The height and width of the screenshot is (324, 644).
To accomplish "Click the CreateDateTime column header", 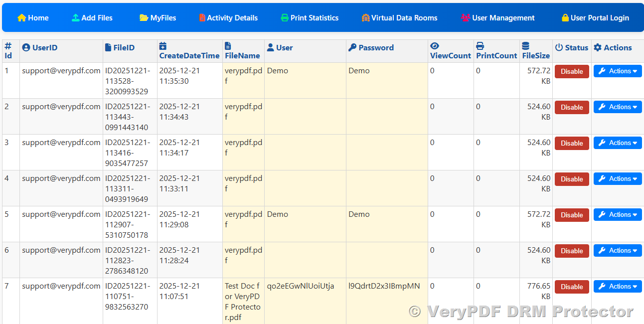I will coord(189,55).
